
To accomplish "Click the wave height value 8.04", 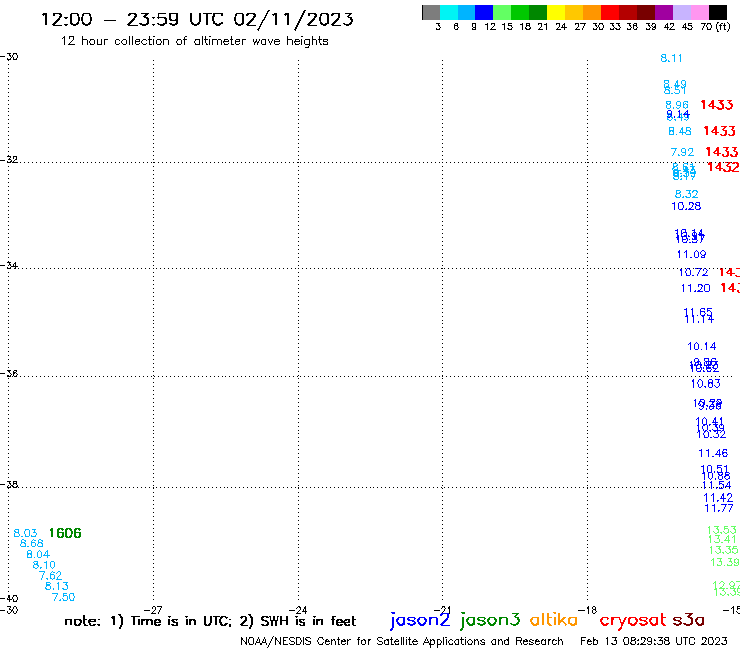I will (x=38, y=554).
